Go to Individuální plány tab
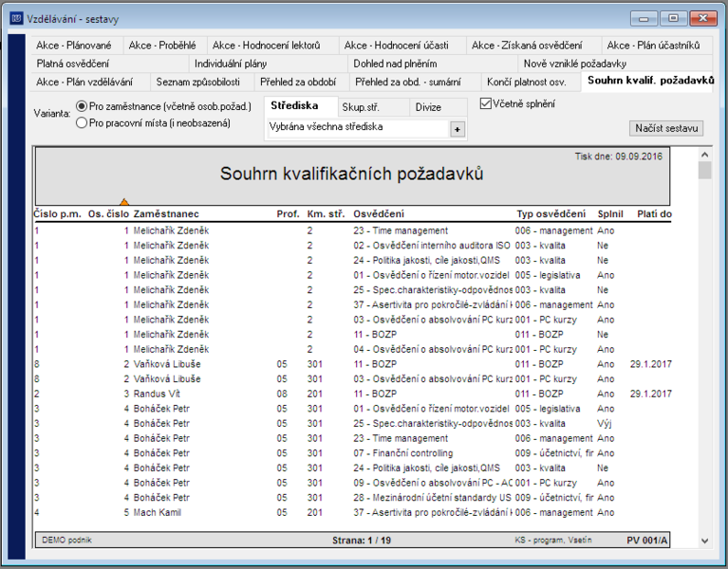Viewport: 728px width, 569px height. 231,64
